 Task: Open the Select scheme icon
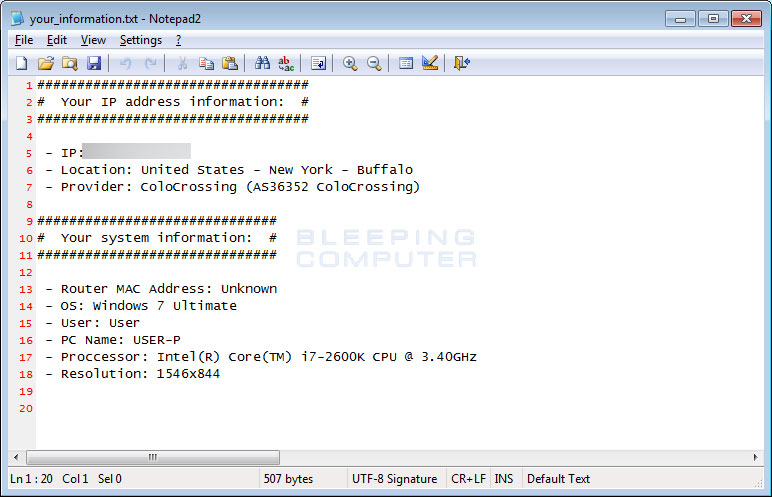[406, 63]
